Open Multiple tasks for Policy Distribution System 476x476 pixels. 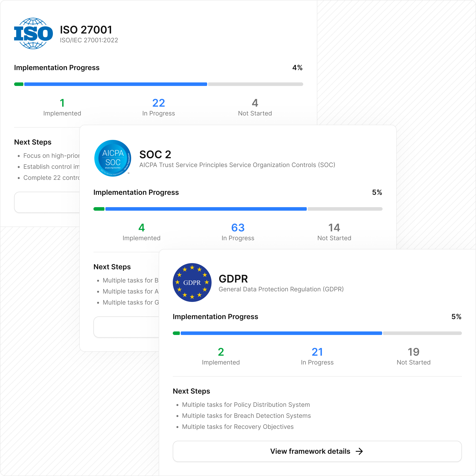coord(246,405)
